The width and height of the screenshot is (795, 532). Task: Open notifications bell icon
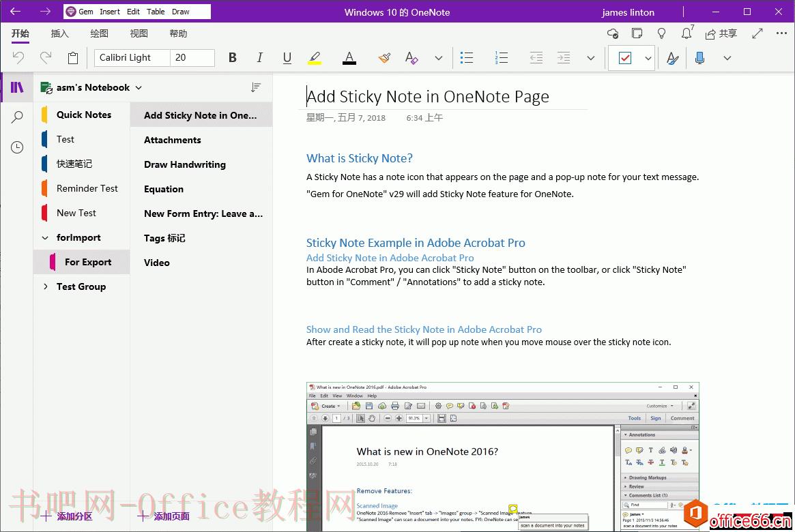[686, 33]
